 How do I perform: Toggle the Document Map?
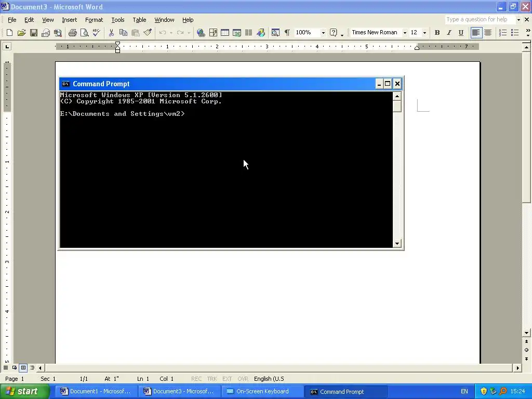(x=275, y=33)
